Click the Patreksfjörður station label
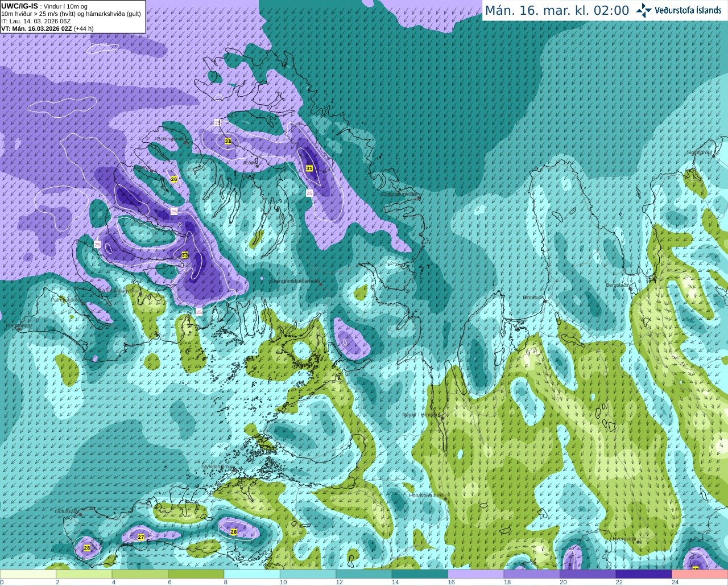This screenshot has width=728, height=586. tap(67, 299)
